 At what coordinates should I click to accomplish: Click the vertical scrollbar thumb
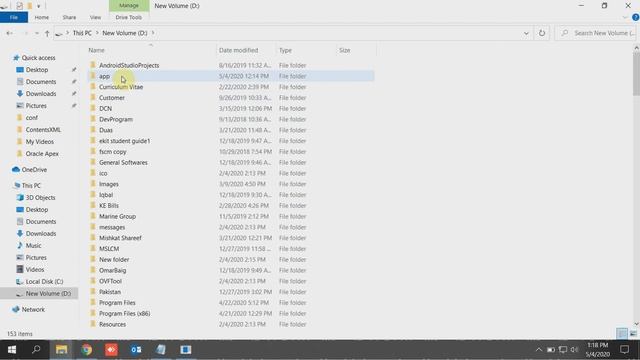[x=636, y=73]
